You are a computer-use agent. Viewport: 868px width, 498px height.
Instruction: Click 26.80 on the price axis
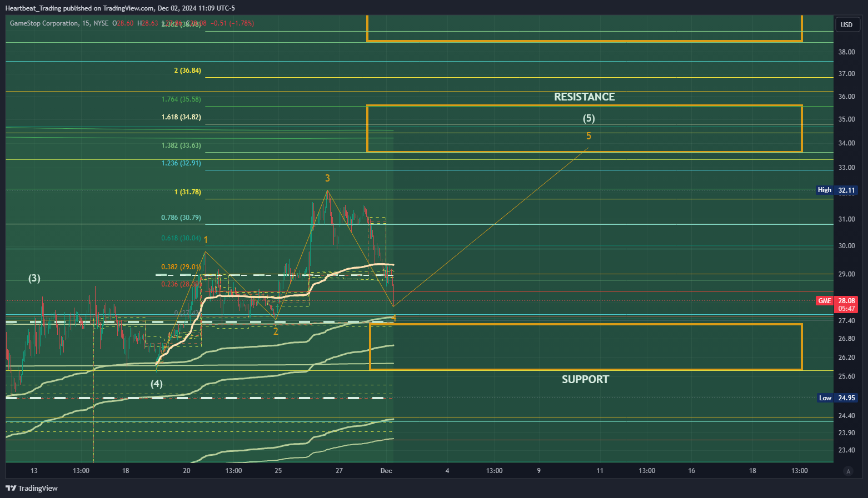[846, 339]
